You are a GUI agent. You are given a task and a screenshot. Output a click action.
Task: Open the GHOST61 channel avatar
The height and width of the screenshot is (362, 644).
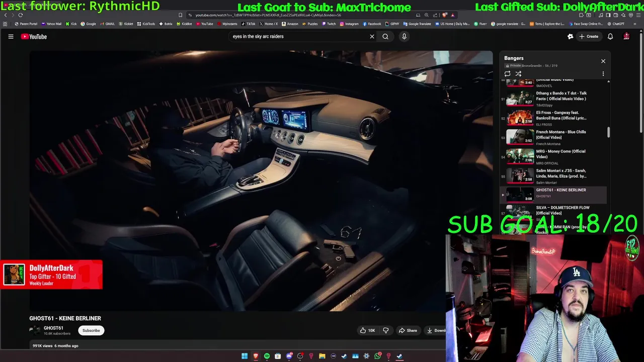[35, 330]
